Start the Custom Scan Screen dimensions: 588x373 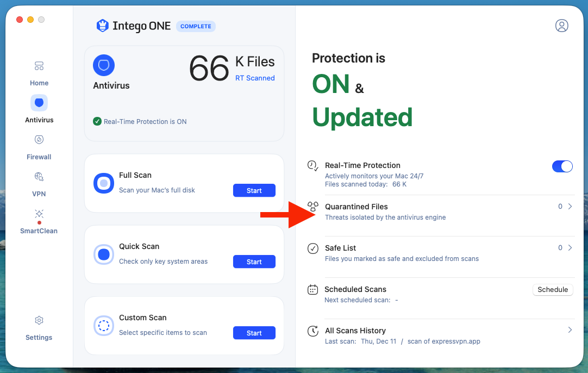[x=254, y=333]
